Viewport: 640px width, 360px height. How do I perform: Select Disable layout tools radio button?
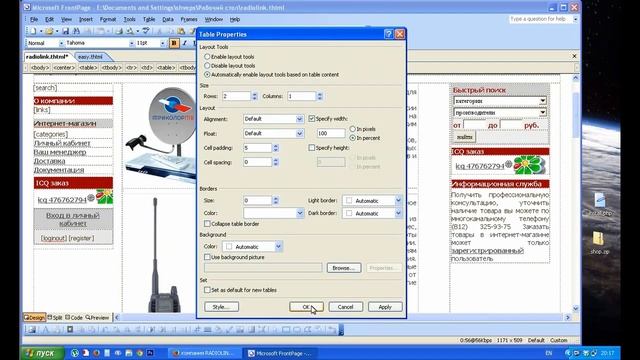point(207,65)
